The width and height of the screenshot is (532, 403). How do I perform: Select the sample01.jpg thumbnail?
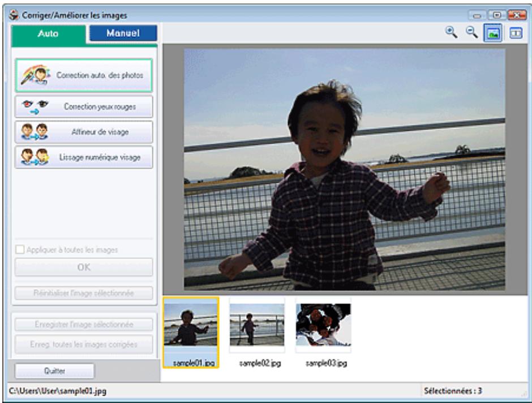pos(191,332)
